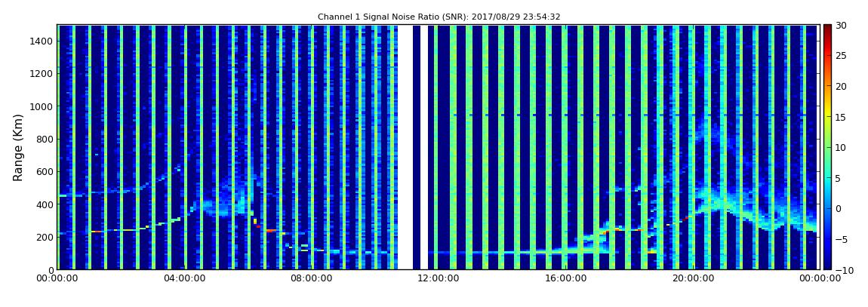Click the 00:00:00 tick label at the right end
The height and width of the screenshot is (307, 868).
(x=819, y=279)
